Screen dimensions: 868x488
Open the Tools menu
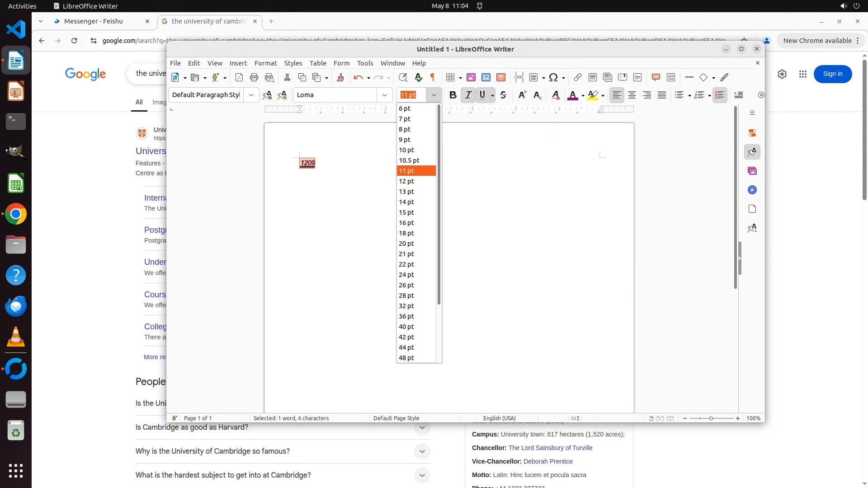point(365,63)
